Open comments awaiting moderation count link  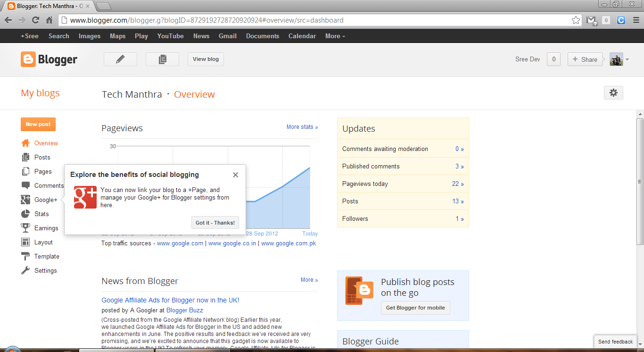click(x=460, y=149)
